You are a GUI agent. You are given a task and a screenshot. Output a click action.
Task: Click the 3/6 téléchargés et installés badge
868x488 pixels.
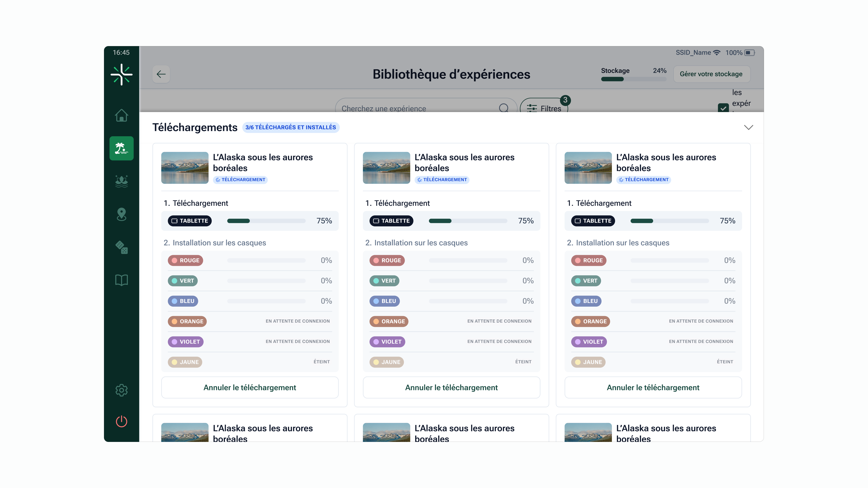pos(290,127)
